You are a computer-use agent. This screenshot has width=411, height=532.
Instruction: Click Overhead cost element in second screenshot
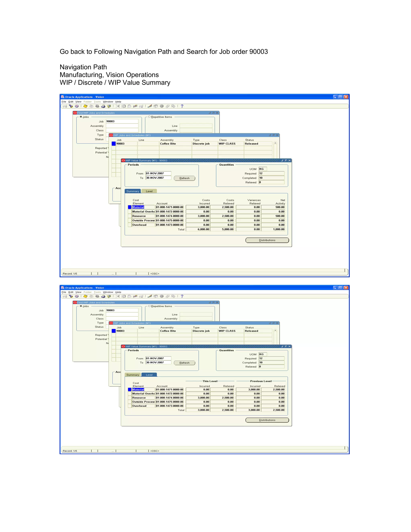(143, 406)
